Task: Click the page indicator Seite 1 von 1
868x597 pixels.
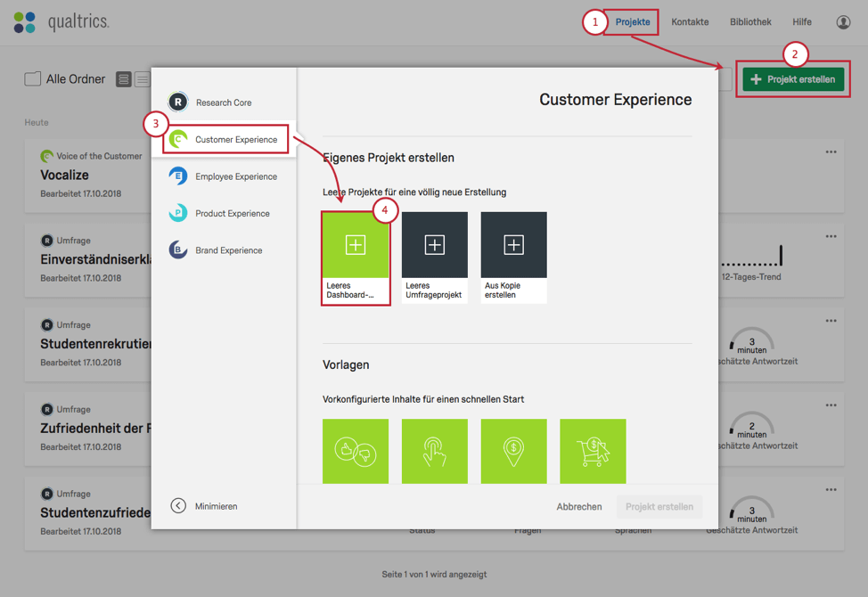Action: [435, 575]
